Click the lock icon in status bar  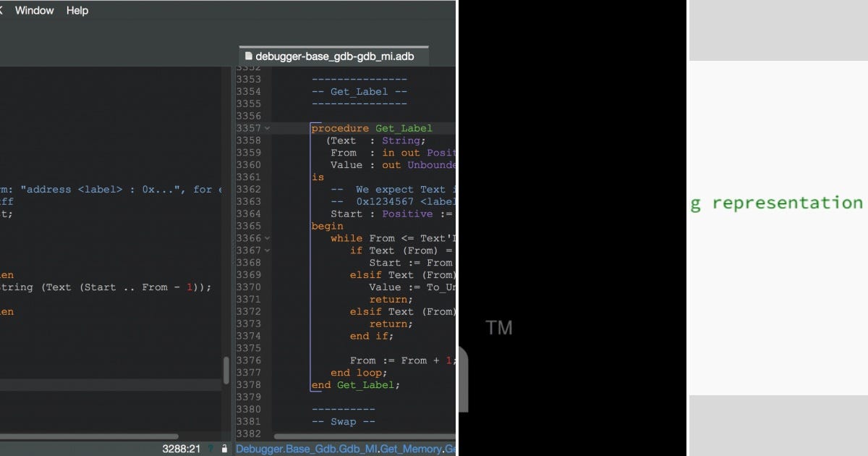click(224, 449)
